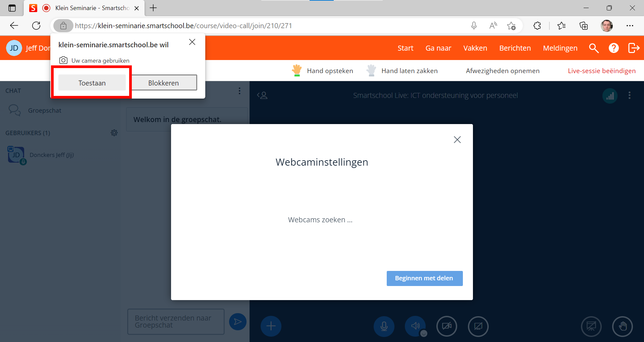Image resolution: width=644 pixels, height=342 pixels.
Task: Click the logout icon in orange header
Action: pyautogui.click(x=634, y=48)
